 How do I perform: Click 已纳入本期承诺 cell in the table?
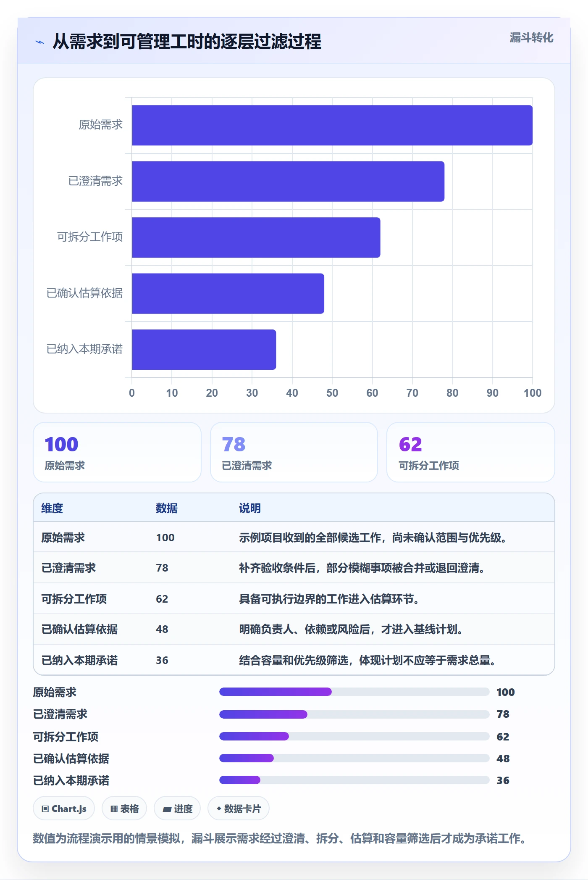79,660
